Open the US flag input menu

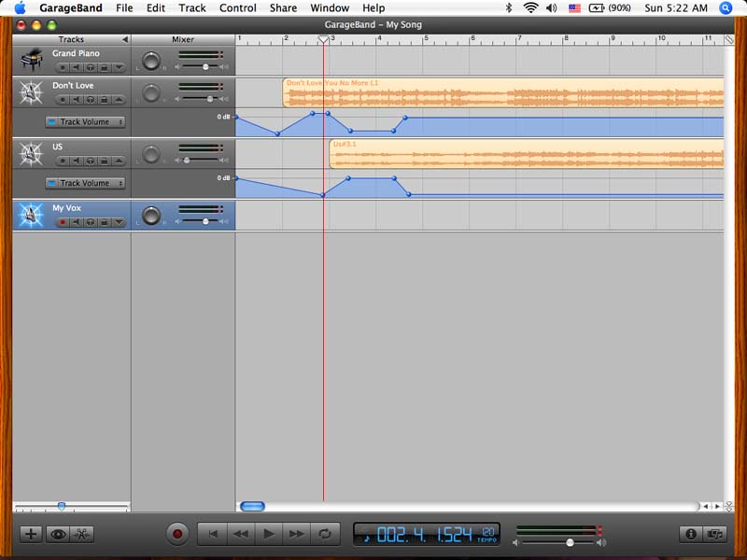click(x=574, y=8)
